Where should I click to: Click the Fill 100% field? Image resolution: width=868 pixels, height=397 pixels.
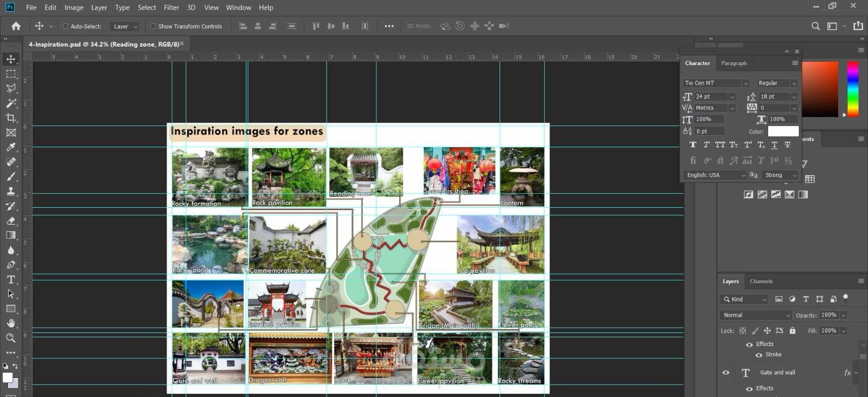click(x=828, y=331)
